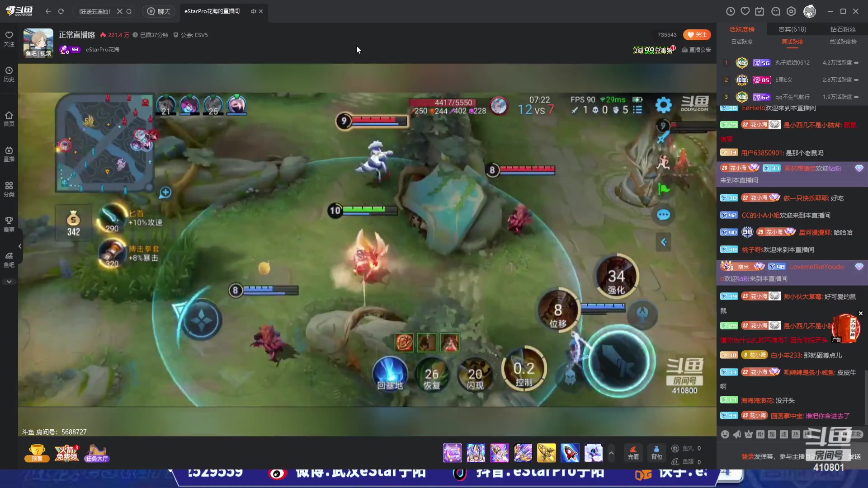The image size is (868, 488).
Task: Click the orange 关注 follow button
Action: pos(697,35)
